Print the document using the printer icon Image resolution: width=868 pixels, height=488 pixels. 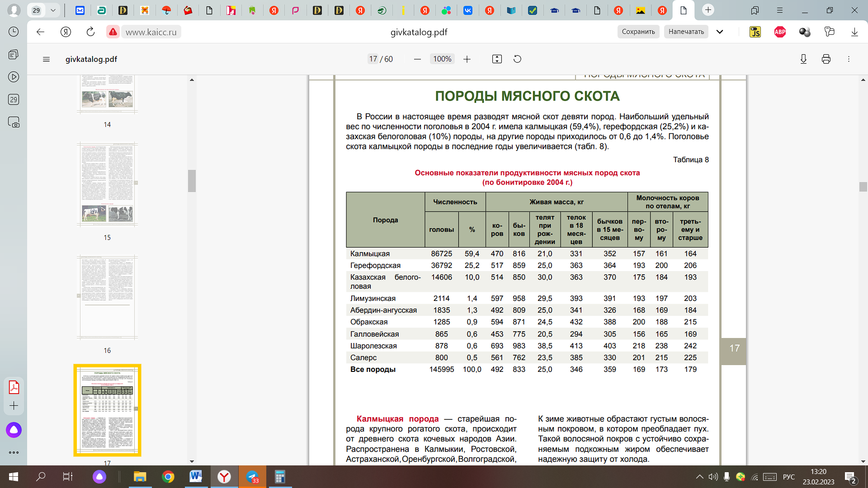tap(826, 59)
